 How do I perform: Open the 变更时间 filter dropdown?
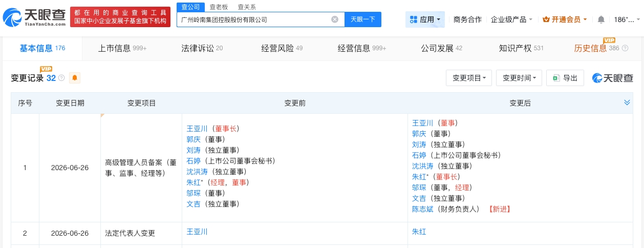[x=519, y=78]
